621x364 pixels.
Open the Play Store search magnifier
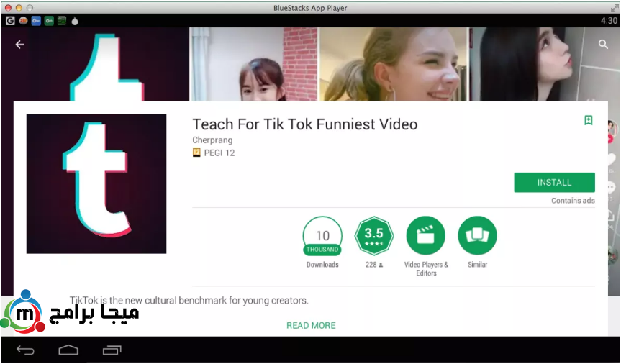pos(603,45)
